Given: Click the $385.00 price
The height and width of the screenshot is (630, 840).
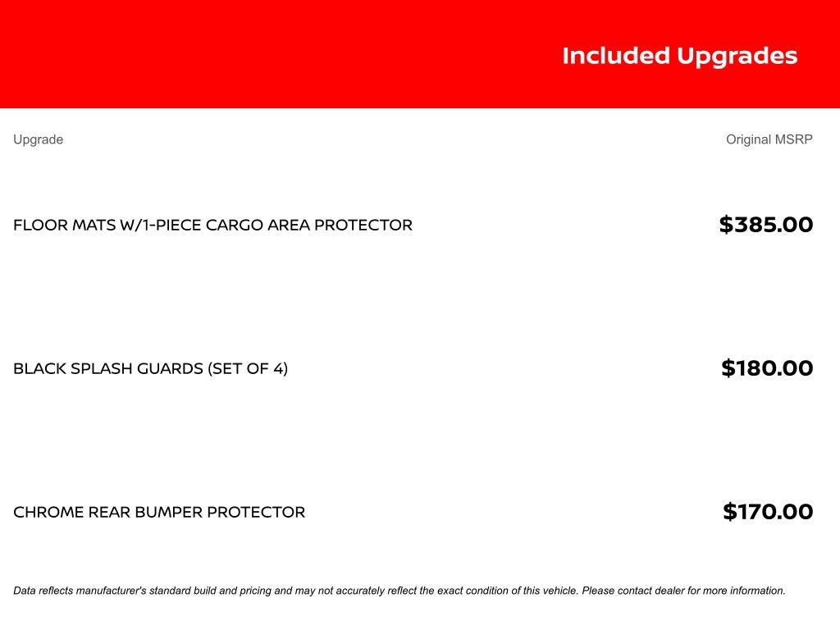Looking at the screenshot, I should coord(765,225).
